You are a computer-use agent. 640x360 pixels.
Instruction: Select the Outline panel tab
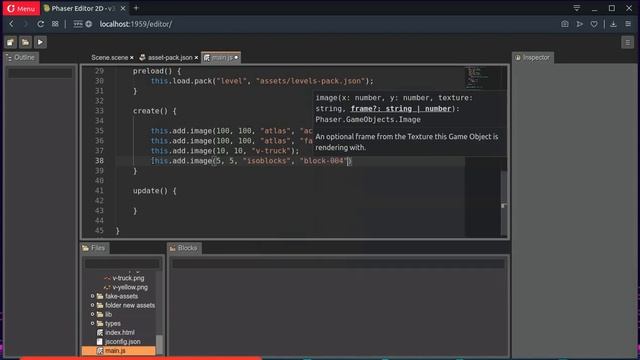click(x=21, y=58)
